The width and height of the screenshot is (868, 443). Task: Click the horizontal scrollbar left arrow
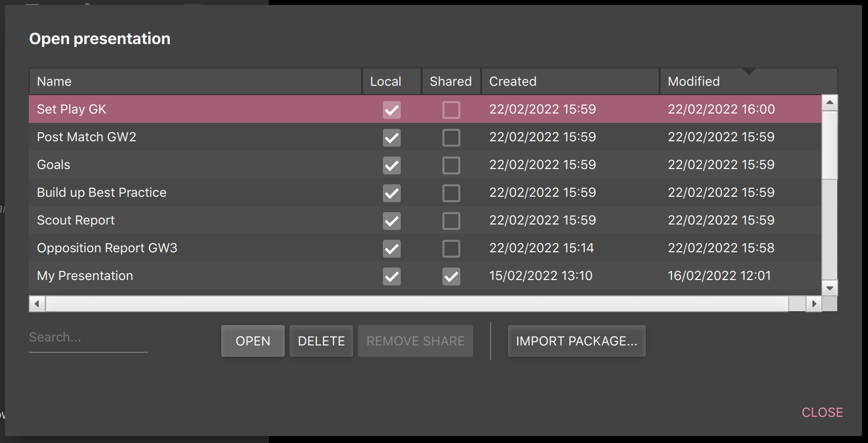pos(37,304)
